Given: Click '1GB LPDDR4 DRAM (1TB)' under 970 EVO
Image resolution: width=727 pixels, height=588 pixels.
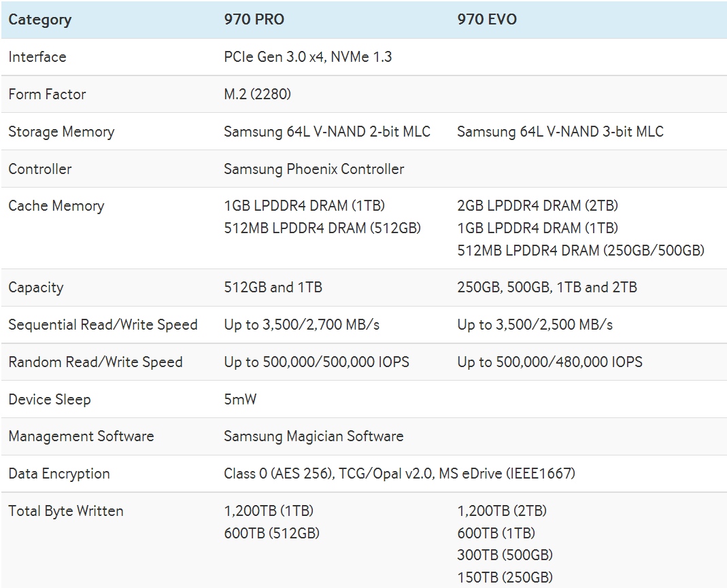Looking at the screenshot, I should coord(537,228).
